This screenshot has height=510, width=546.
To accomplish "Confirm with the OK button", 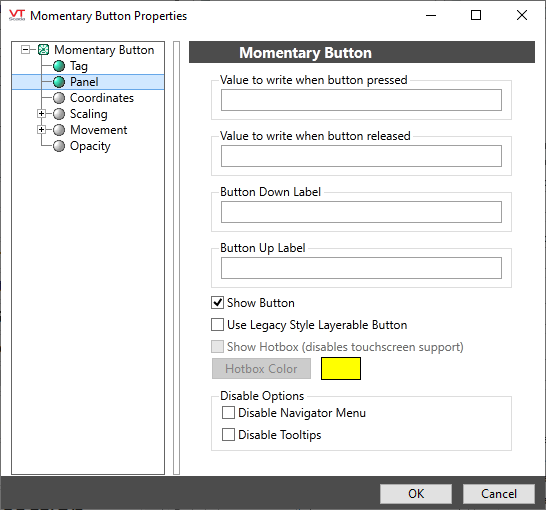I will coord(416,494).
